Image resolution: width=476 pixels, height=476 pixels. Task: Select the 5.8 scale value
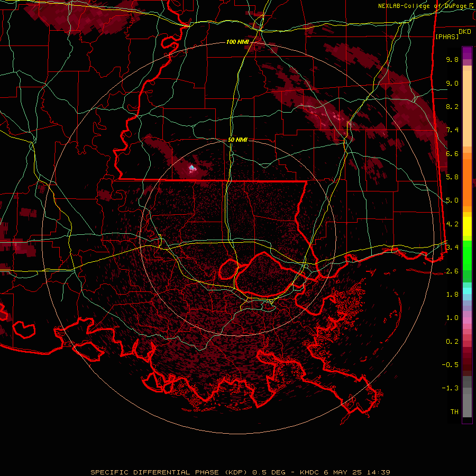(452, 177)
